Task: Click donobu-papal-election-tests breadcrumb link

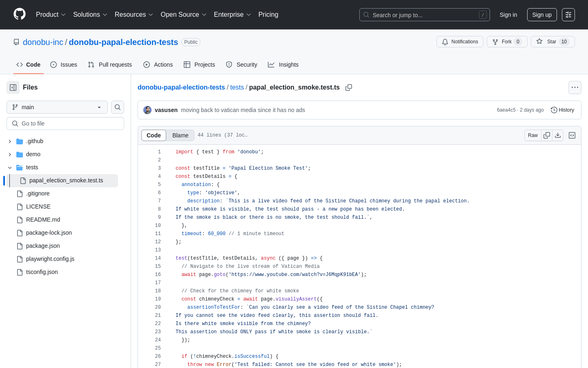Action: click(181, 87)
